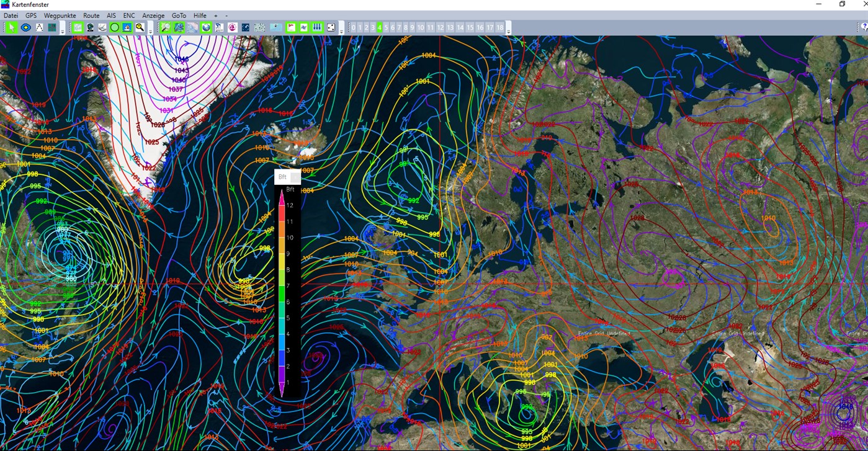Screen dimensions: 868x451
Task: Open the Anzeige menu
Action: (154, 15)
